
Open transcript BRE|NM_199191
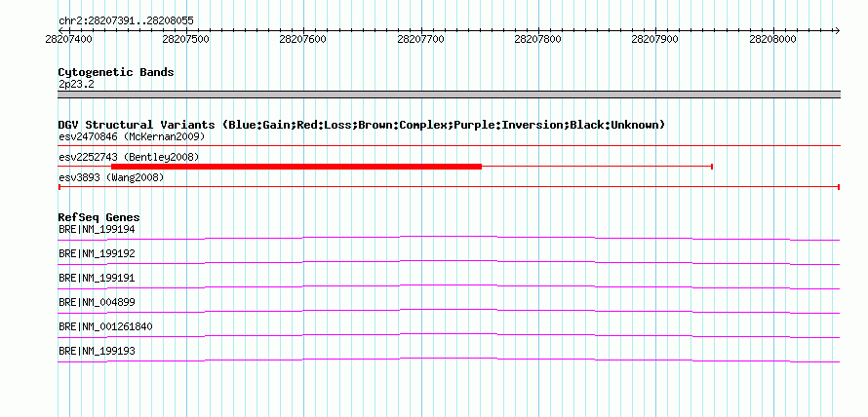(x=97, y=278)
